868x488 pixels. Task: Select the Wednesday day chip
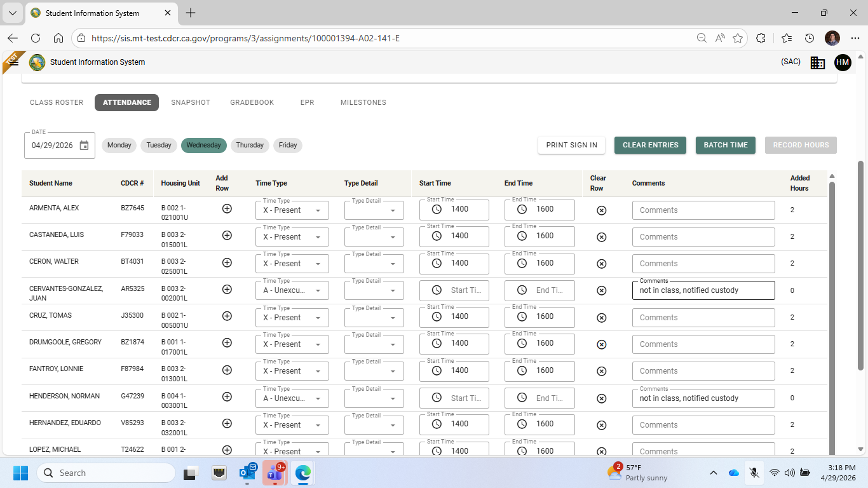(x=204, y=146)
